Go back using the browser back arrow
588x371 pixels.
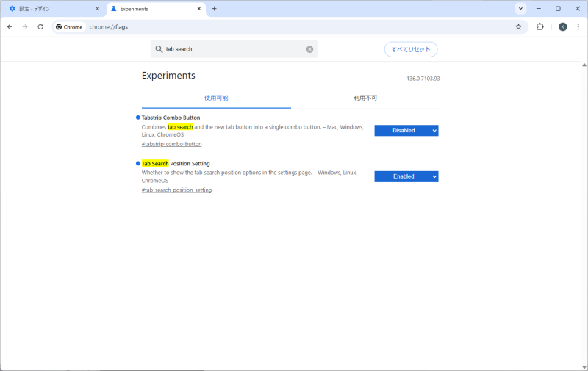(x=10, y=27)
